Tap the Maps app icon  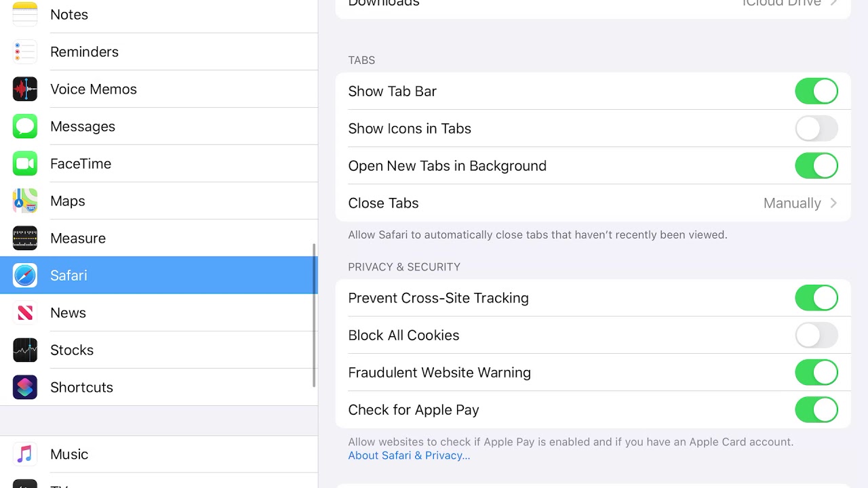point(25,201)
